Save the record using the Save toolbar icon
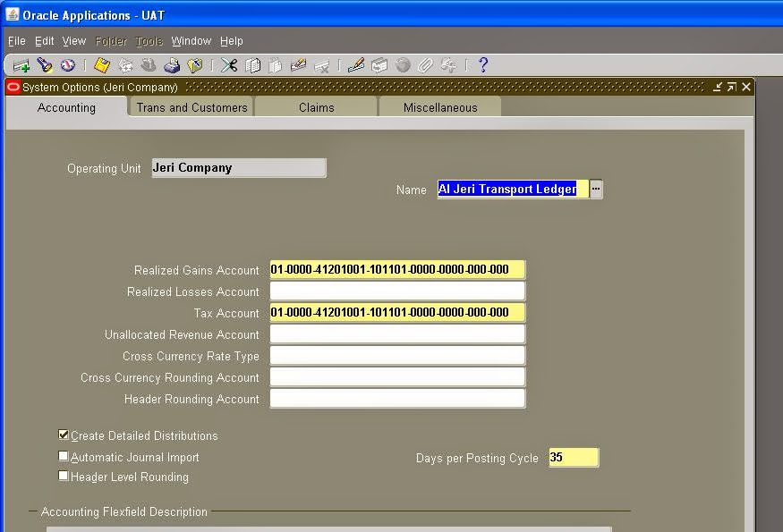This screenshot has width=783, height=532. (100, 64)
